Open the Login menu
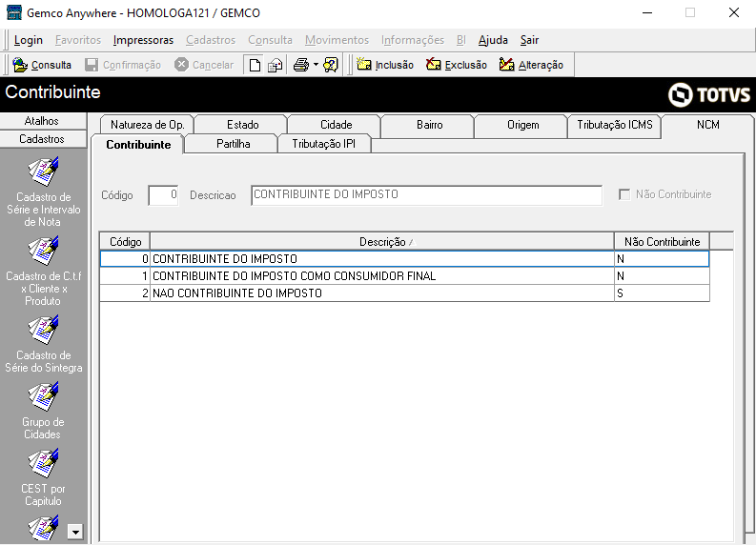 [x=29, y=40]
